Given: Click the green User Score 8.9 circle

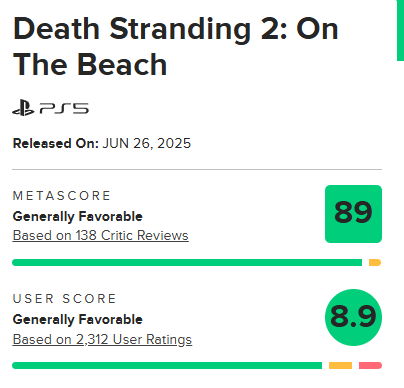Looking at the screenshot, I should click(353, 317).
